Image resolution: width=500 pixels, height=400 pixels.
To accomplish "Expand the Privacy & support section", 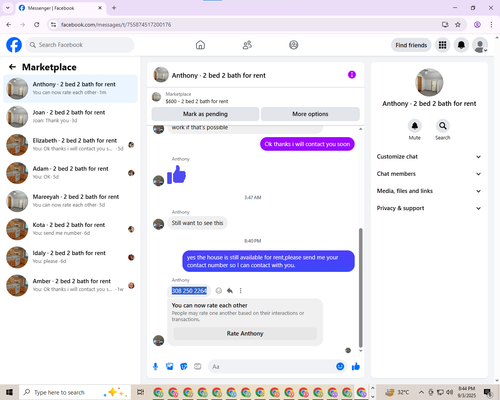I will click(429, 208).
